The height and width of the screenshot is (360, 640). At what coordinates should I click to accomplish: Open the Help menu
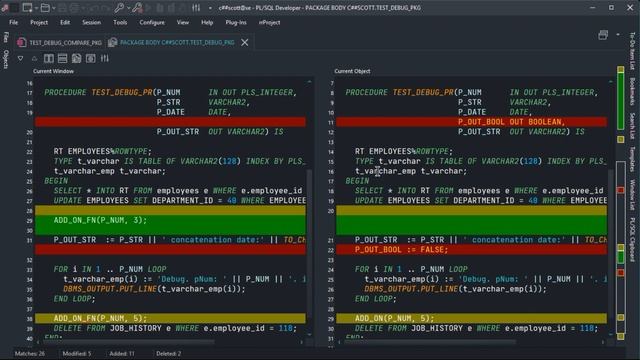pyautogui.click(x=207, y=22)
